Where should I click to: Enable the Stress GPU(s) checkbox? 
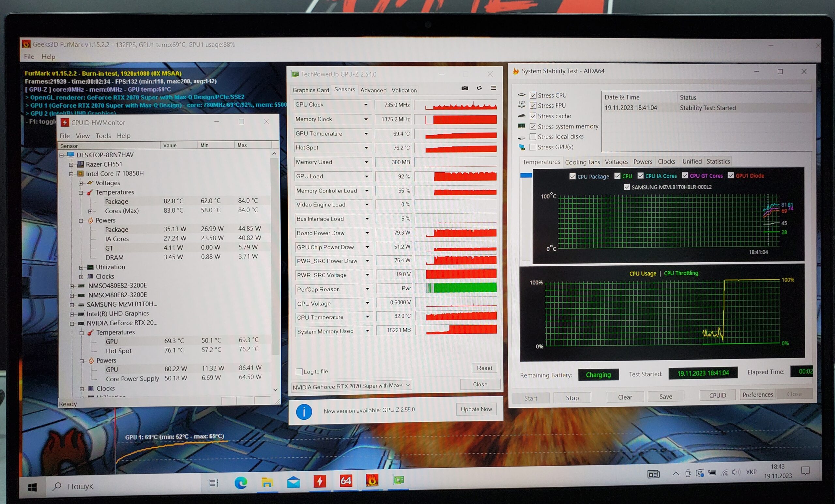click(x=533, y=147)
